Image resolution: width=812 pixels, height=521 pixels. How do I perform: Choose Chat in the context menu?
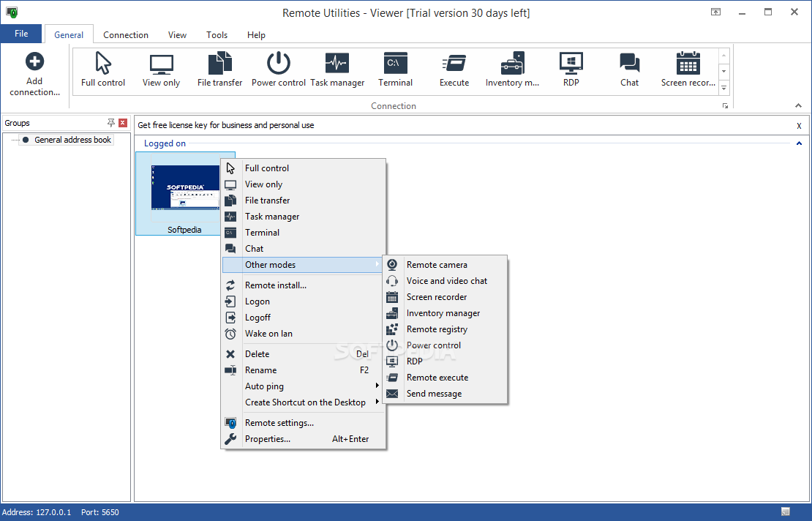(x=304, y=249)
